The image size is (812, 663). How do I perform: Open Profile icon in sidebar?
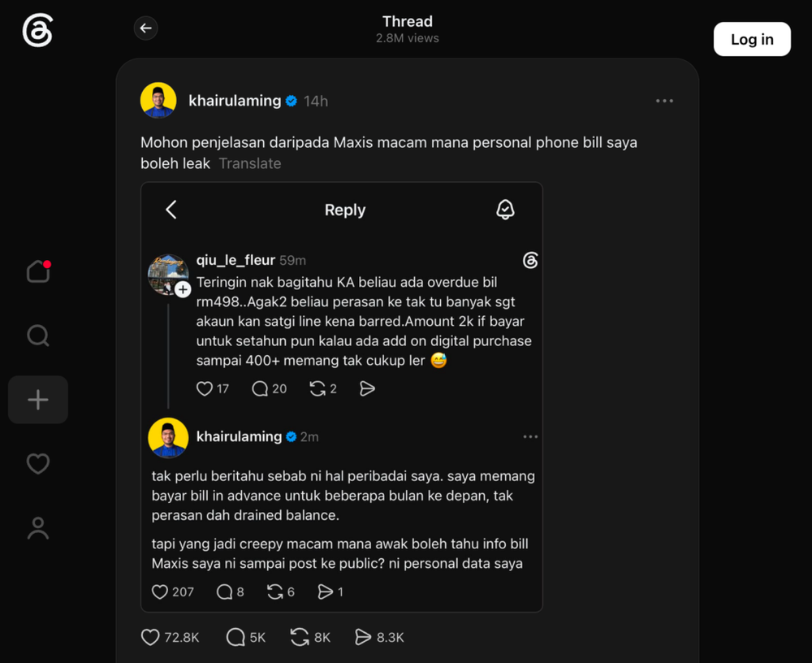38,528
